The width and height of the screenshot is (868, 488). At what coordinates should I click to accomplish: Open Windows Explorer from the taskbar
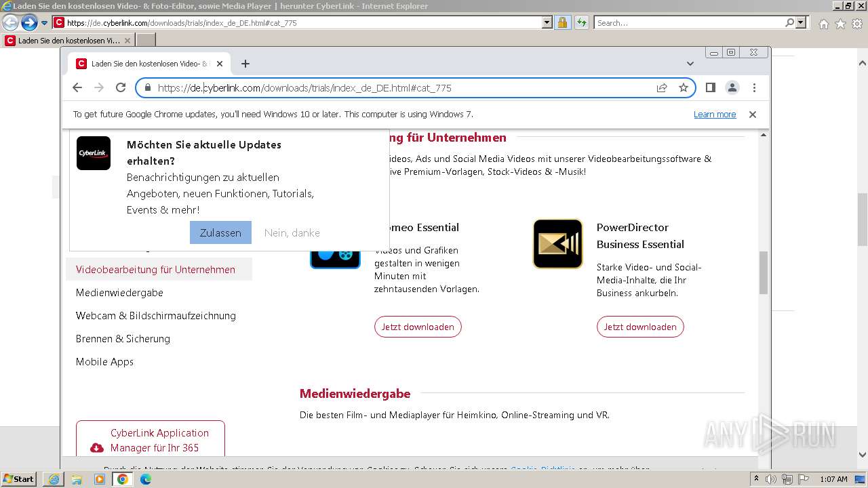point(77,479)
